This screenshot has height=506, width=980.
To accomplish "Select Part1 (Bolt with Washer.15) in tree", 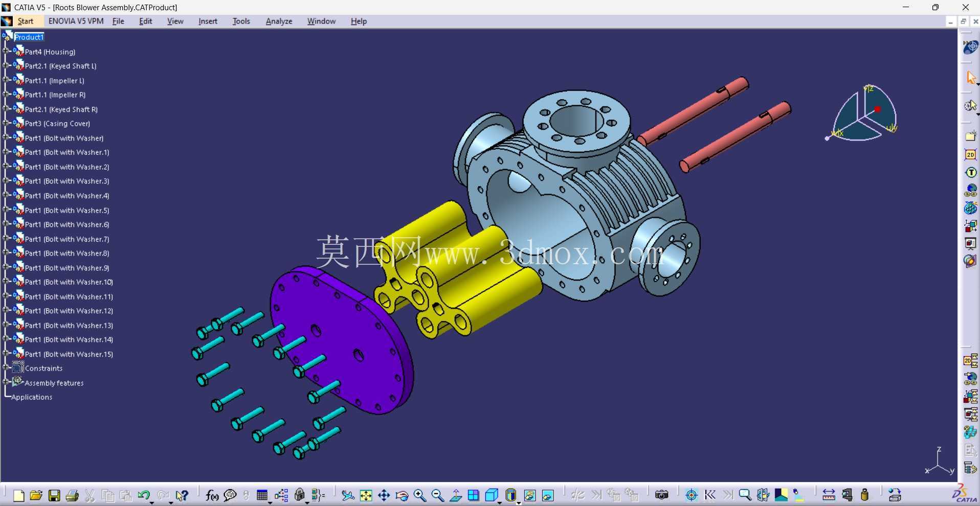I will (x=69, y=354).
